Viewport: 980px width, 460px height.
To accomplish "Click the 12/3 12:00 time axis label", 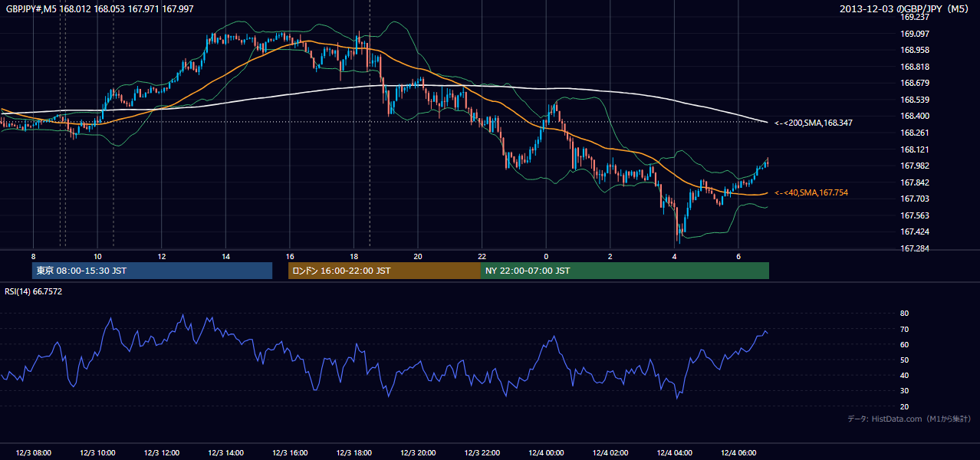I will 162,453.
